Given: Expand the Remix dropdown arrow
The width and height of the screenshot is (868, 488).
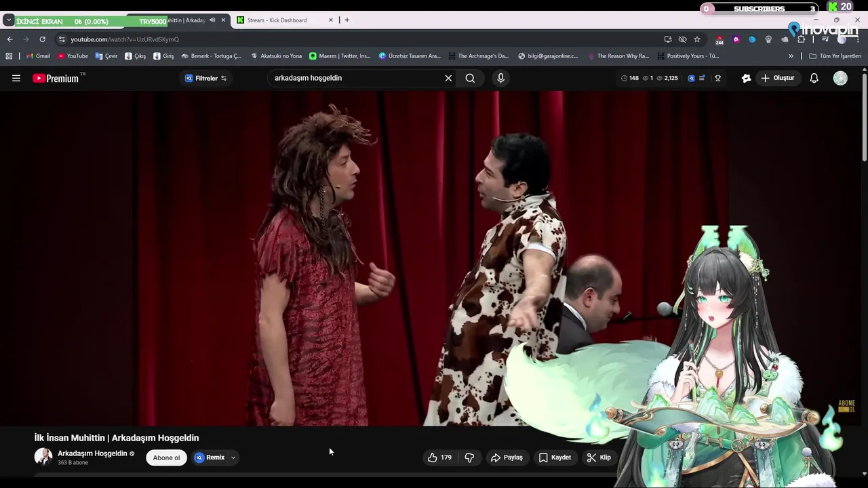Looking at the screenshot, I should (x=233, y=457).
